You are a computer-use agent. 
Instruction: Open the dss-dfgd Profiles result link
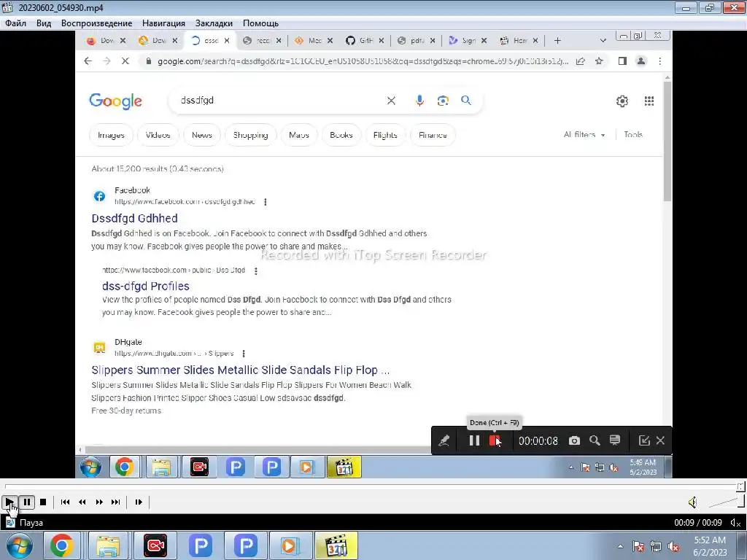(x=146, y=286)
